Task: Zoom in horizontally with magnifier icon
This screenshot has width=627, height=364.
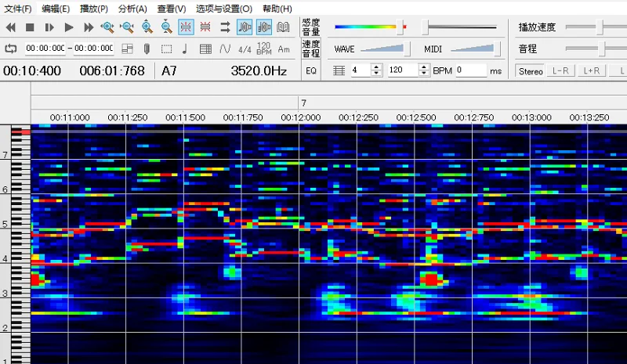Action: tap(108, 27)
